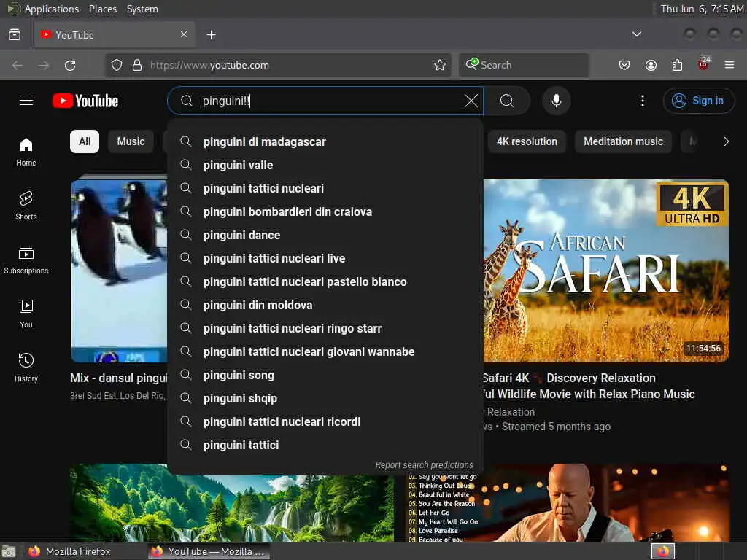
Task: Choose suggestion pinguini din moldova
Action: tap(325, 305)
